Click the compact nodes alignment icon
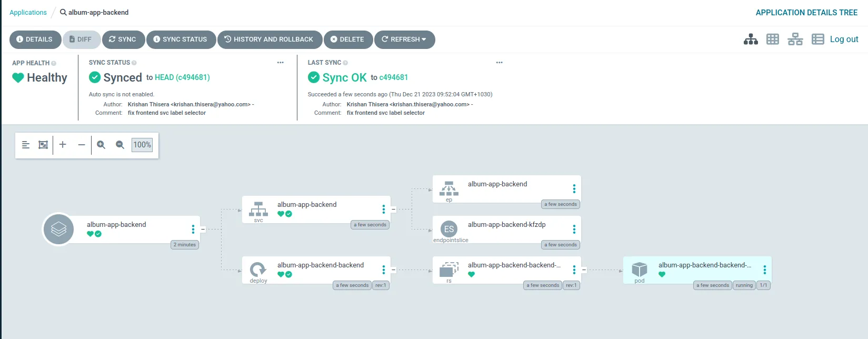Viewport: 868px width, 339px height. (x=26, y=145)
